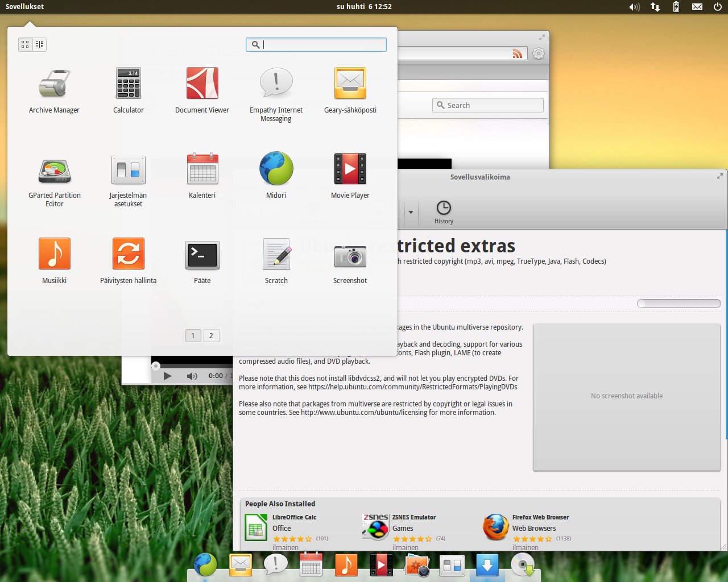Viewport: 728px width, 582px height.
Task: Play the video in the background player
Action: [x=167, y=376]
